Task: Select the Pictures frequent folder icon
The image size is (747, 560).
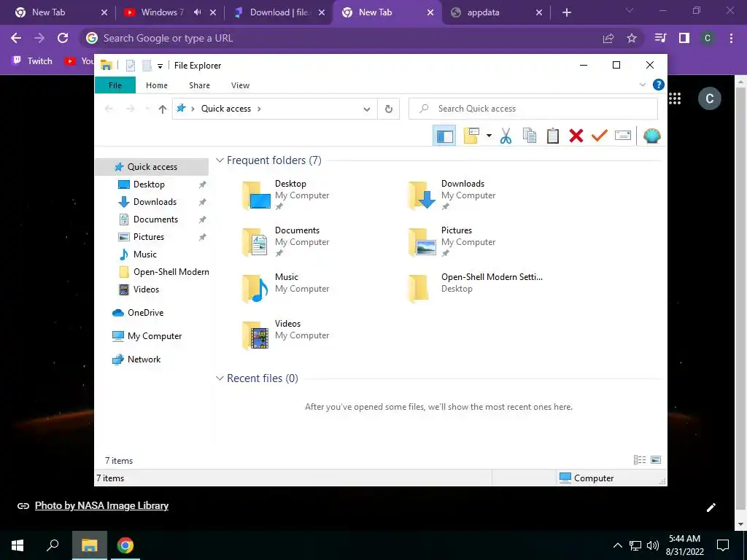Action: 422,242
